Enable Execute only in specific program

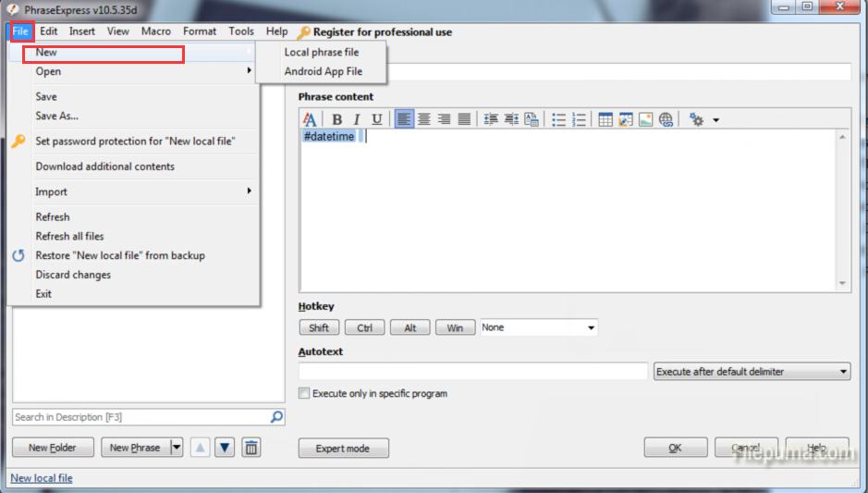[x=304, y=394]
